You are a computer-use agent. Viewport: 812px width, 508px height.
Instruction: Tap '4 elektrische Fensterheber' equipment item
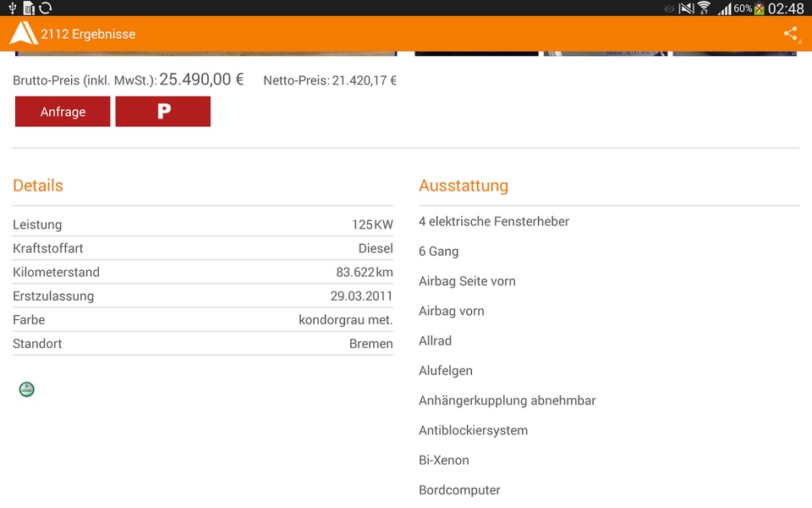493,221
